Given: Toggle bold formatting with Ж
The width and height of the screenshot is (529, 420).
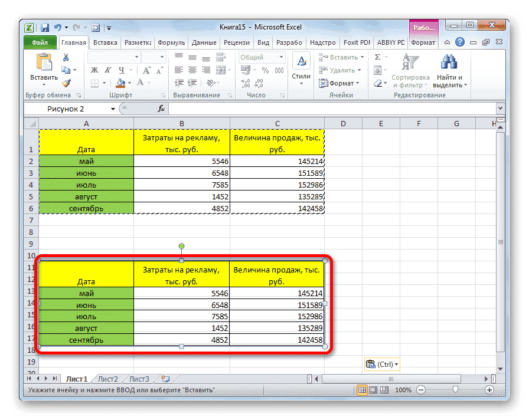Looking at the screenshot, I should [93, 70].
